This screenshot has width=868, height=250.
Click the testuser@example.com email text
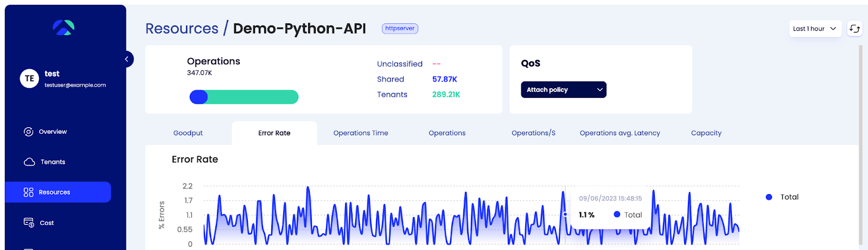coord(75,85)
